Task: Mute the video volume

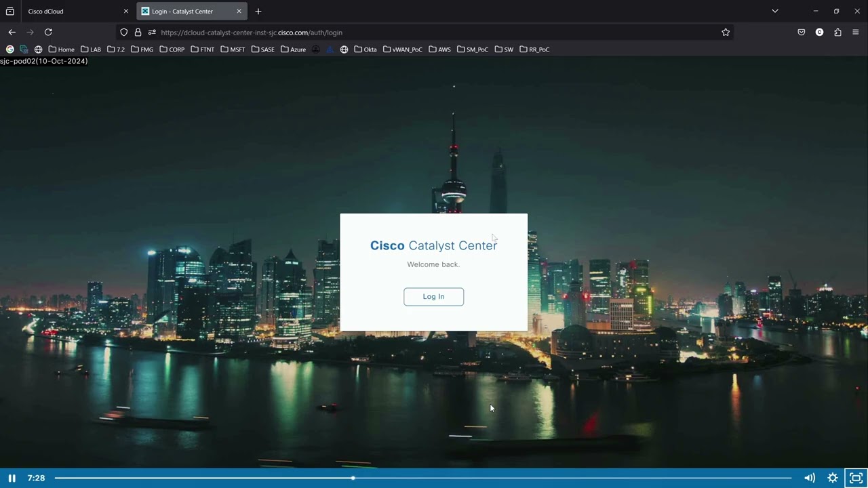Action: click(810, 478)
